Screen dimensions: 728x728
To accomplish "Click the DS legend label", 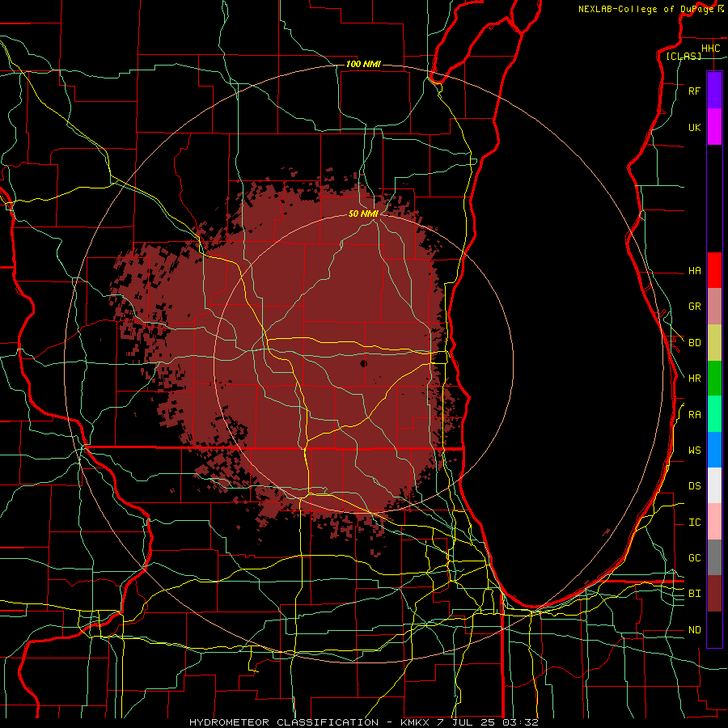I will pos(694,486).
